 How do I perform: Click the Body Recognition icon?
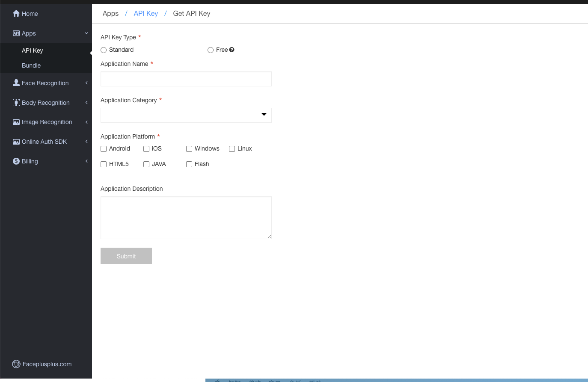(16, 103)
